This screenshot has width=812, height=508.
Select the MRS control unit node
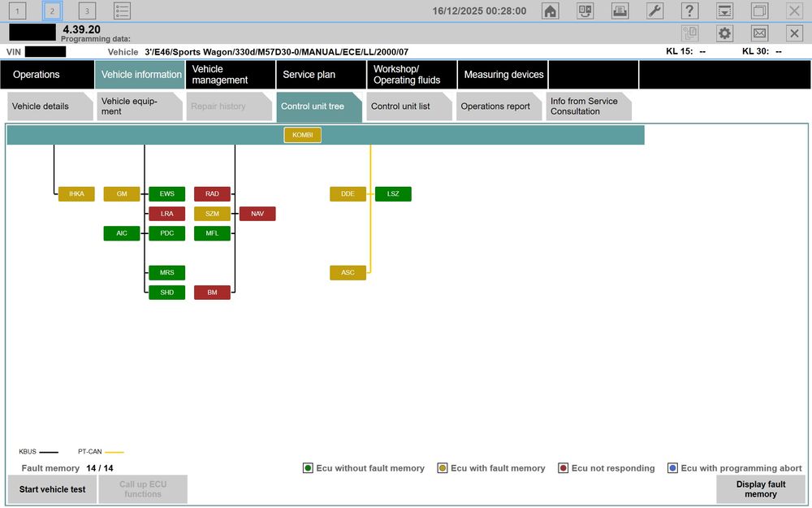pyautogui.click(x=166, y=272)
